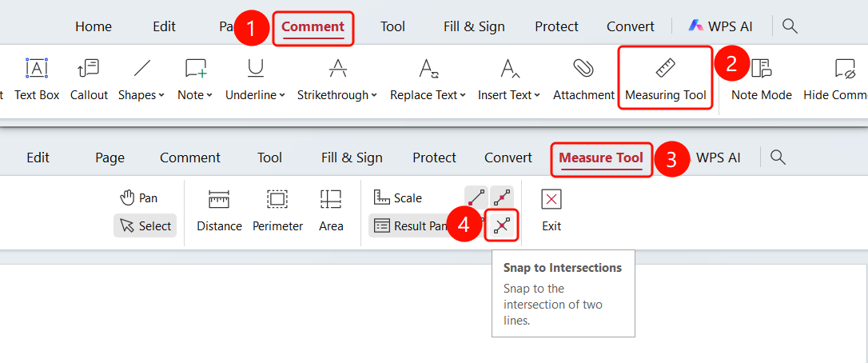Open Fill & Sign tab in Home tab row
This screenshot has height=363, width=868.
(x=474, y=26)
